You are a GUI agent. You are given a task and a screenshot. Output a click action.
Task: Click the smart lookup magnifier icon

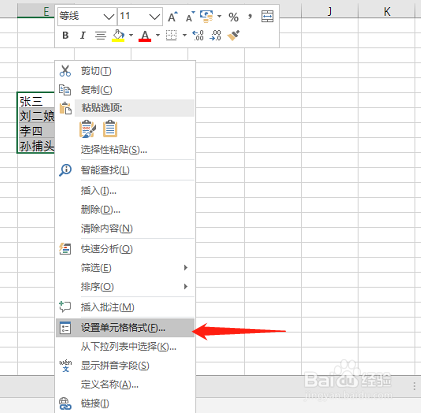click(x=65, y=170)
